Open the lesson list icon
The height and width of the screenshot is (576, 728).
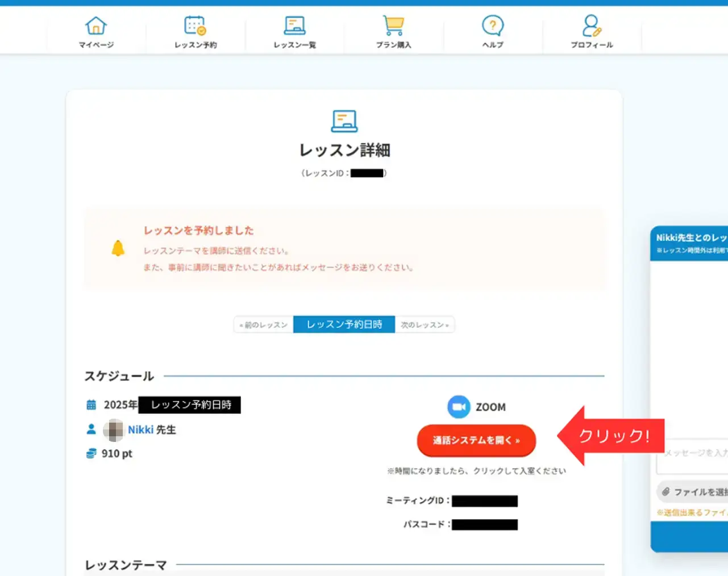(x=294, y=26)
